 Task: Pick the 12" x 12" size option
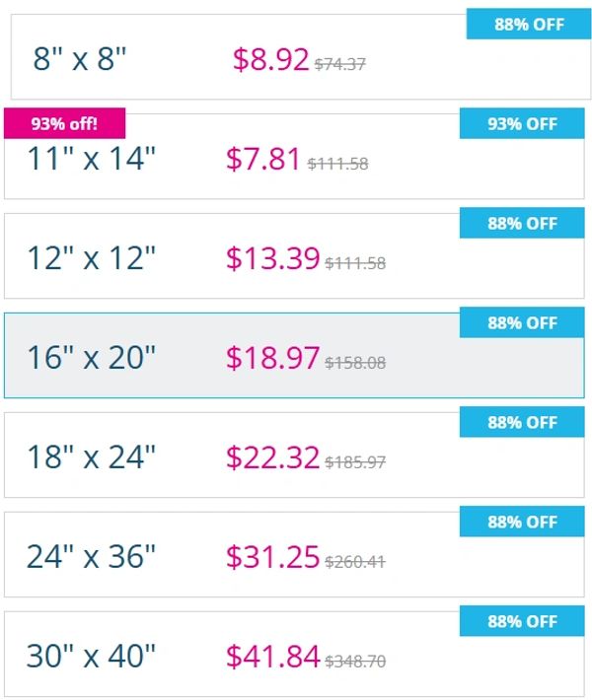coord(91,259)
